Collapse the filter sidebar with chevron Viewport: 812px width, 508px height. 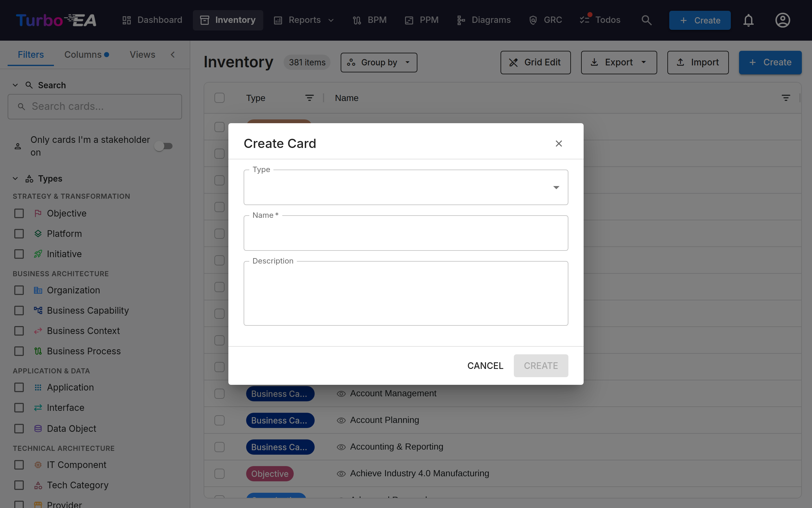pyautogui.click(x=173, y=55)
